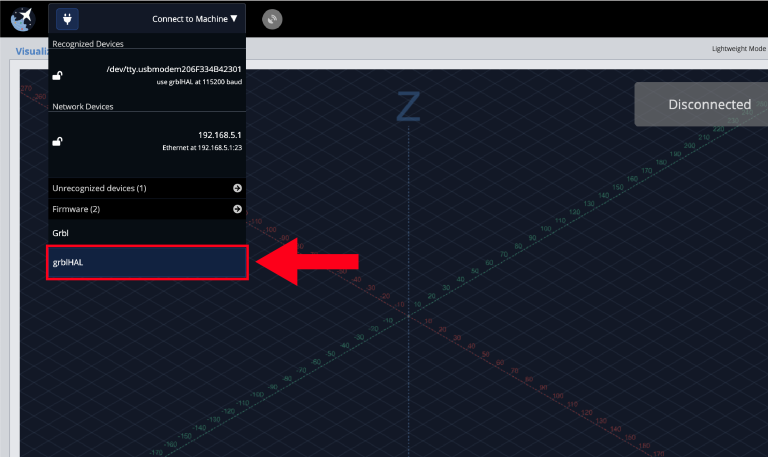Click arrow icon on Firmware row
The image size is (768, 457).
(237, 209)
